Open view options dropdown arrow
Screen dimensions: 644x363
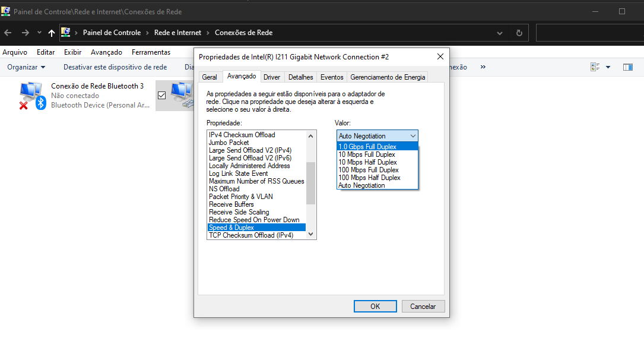tap(608, 67)
